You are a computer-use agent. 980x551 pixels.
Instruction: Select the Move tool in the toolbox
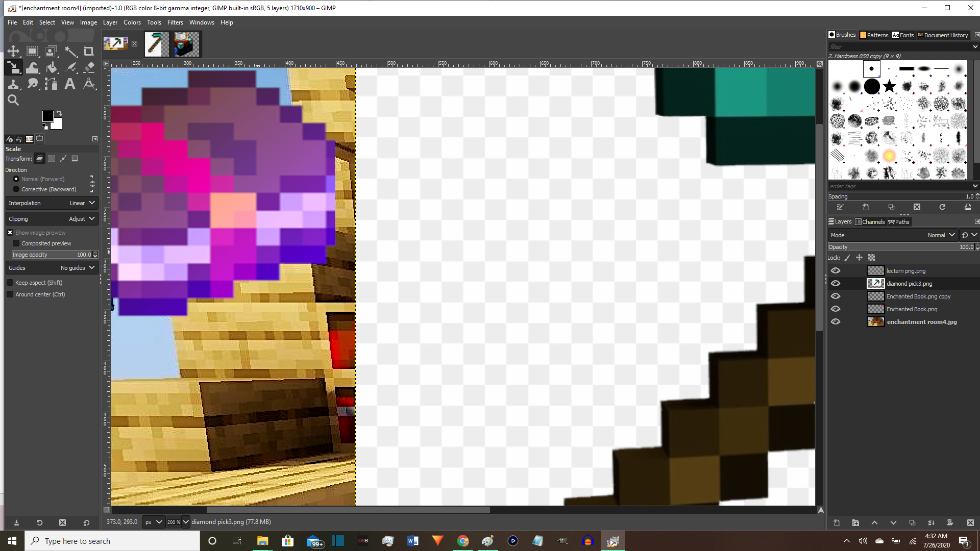coord(13,51)
